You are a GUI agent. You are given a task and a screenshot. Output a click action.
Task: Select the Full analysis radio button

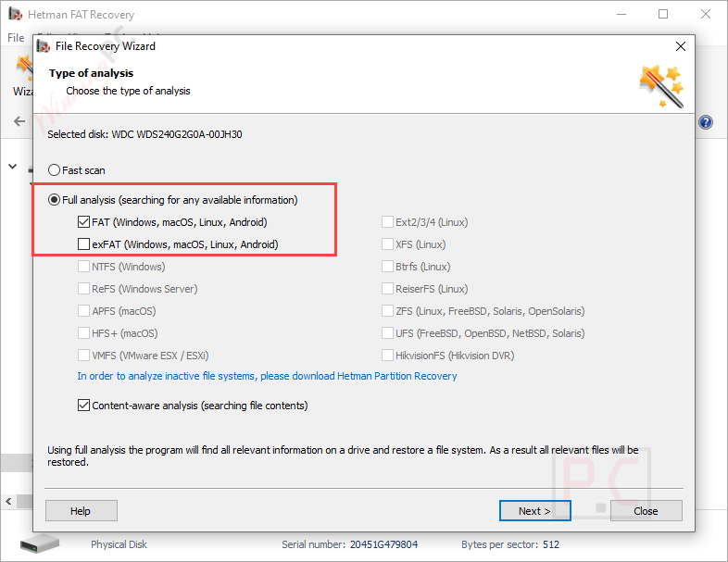[x=55, y=200]
